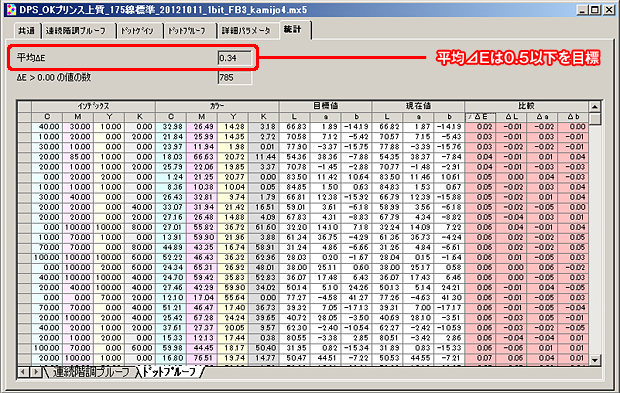Sort by the ΔE column header

pyautogui.click(x=480, y=117)
